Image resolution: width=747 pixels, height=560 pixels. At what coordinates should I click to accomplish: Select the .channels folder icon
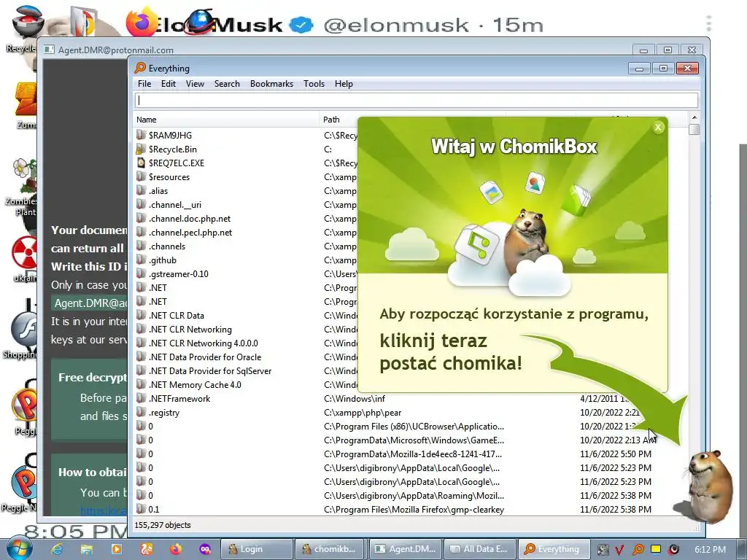point(141,246)
